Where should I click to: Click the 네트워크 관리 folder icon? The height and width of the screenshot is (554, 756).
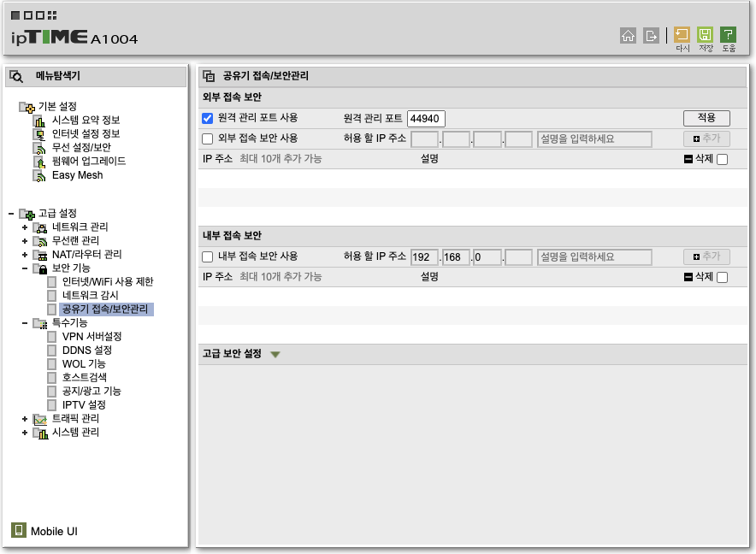pyautogui.click(x=40, y=227)
